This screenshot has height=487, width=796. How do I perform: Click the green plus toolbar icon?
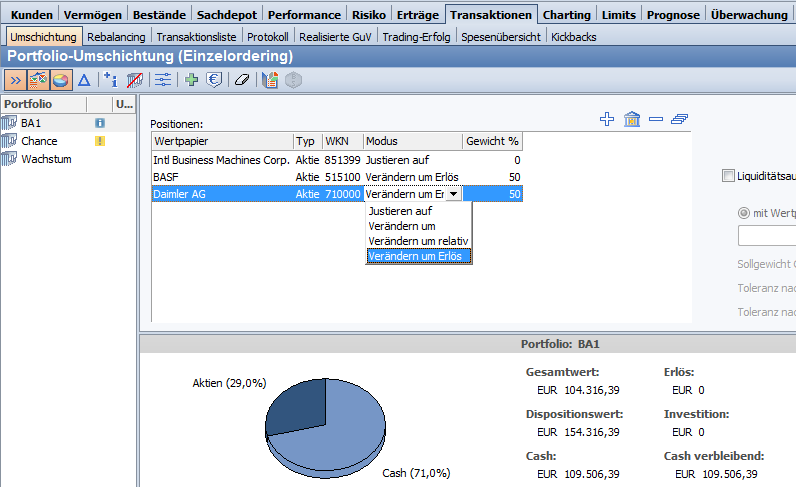[x=192, y=80]
